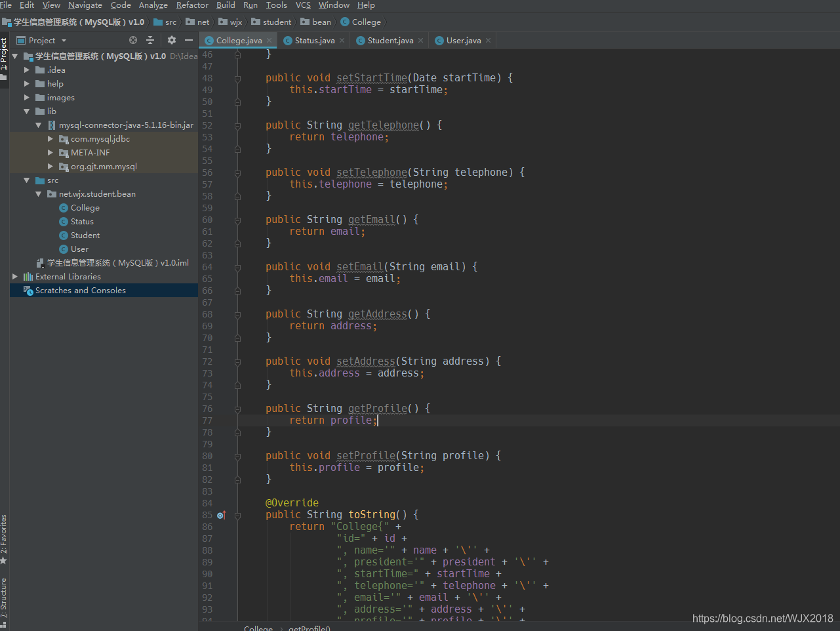Click fold toggle at line 80 setProfile
The image size is (840, 631).
[x=237, y=456]
